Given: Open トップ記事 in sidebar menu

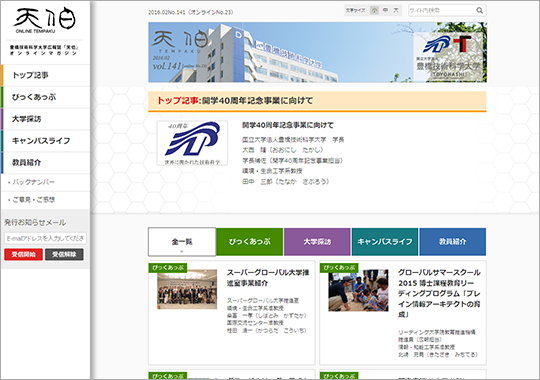Looking at the screenshot, I should [x=45, y=75].
